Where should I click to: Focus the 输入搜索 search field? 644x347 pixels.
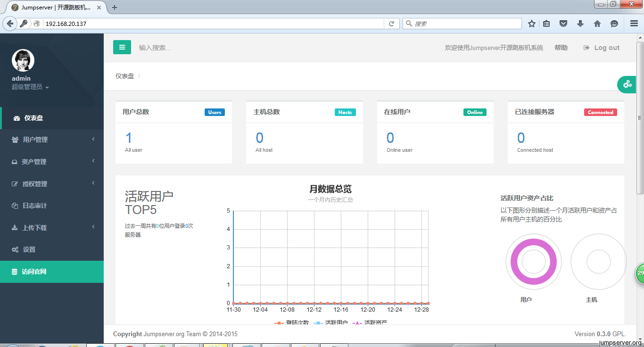pyautogui.click(x=189, y=48)
